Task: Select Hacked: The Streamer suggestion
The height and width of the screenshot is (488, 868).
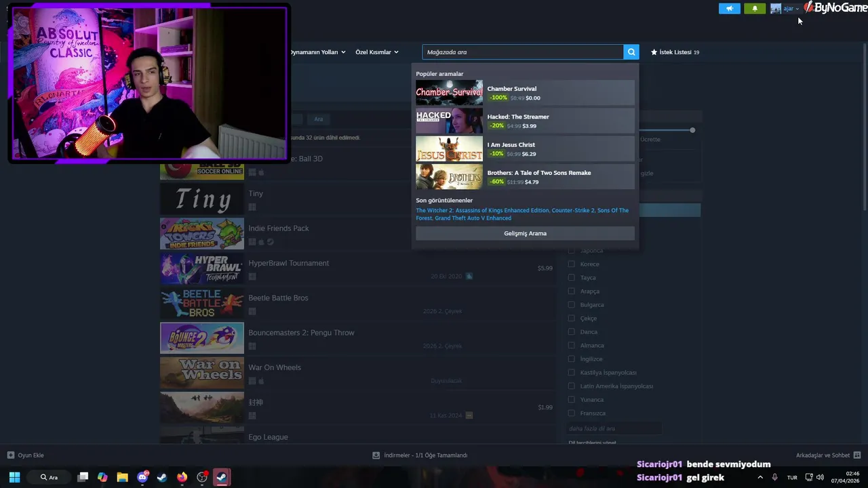Action: click(525, 121)
